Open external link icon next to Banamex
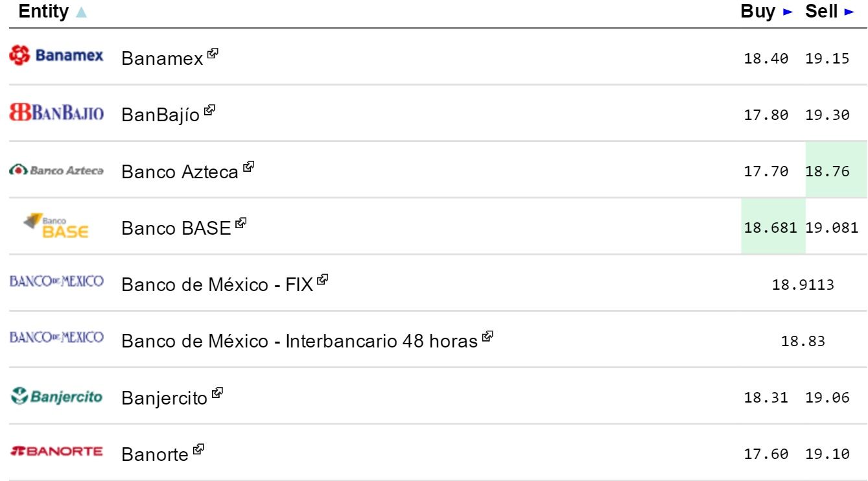This screenshot has height=481, width=868. point(213,54)
